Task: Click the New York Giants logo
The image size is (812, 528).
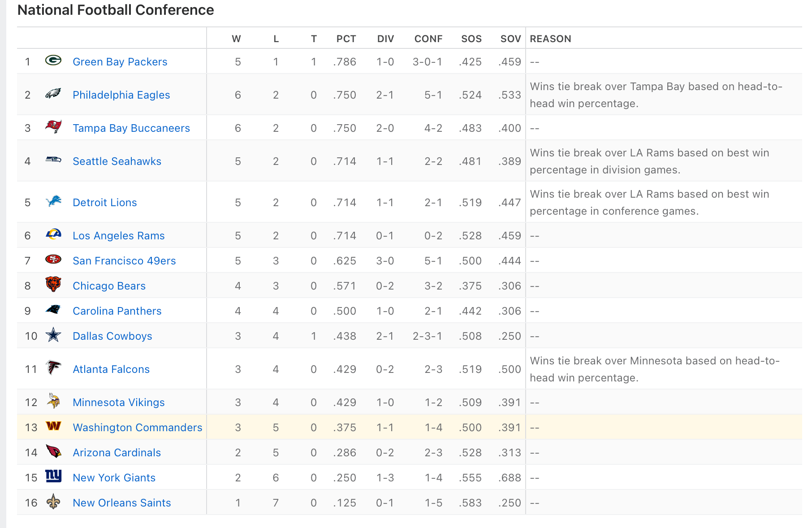Action: [53, 476]
